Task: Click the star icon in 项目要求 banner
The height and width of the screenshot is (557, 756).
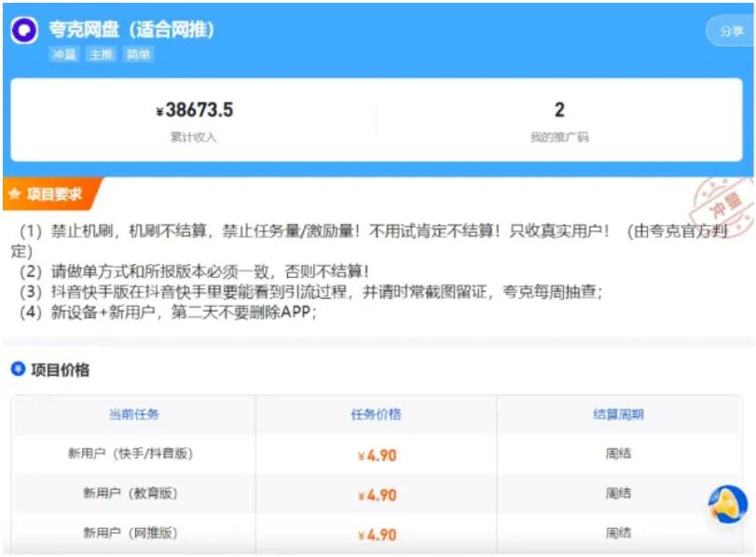Action: pos(15,194)
